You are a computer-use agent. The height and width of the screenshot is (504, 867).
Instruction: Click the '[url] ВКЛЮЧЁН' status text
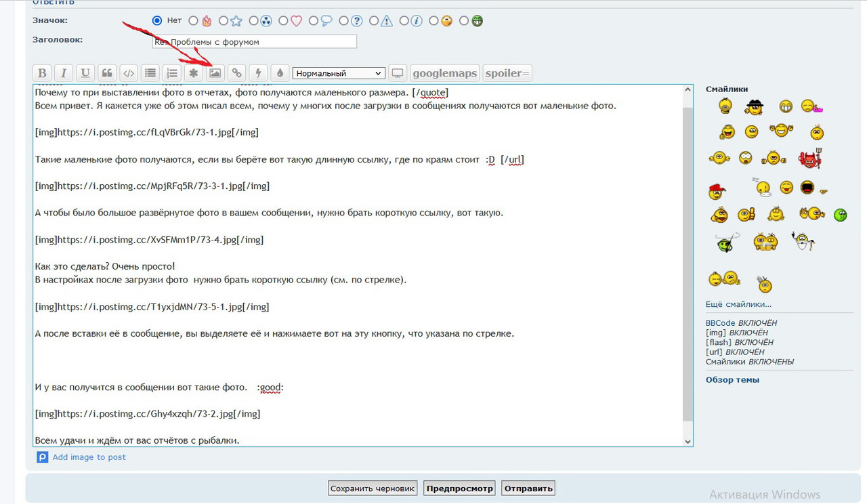(x=735, y=352)
